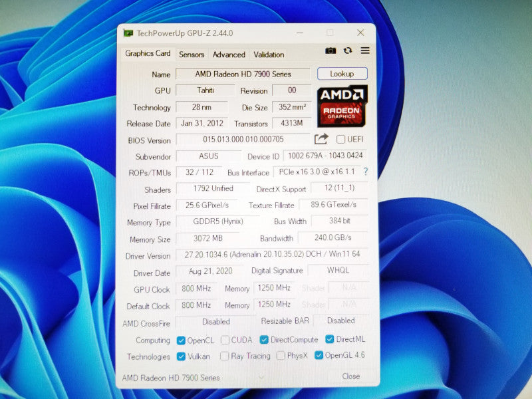The image size is (532, 399).
Task: Open the GPU selection dropdown at bottom
Action: click(x=261, y=377)
